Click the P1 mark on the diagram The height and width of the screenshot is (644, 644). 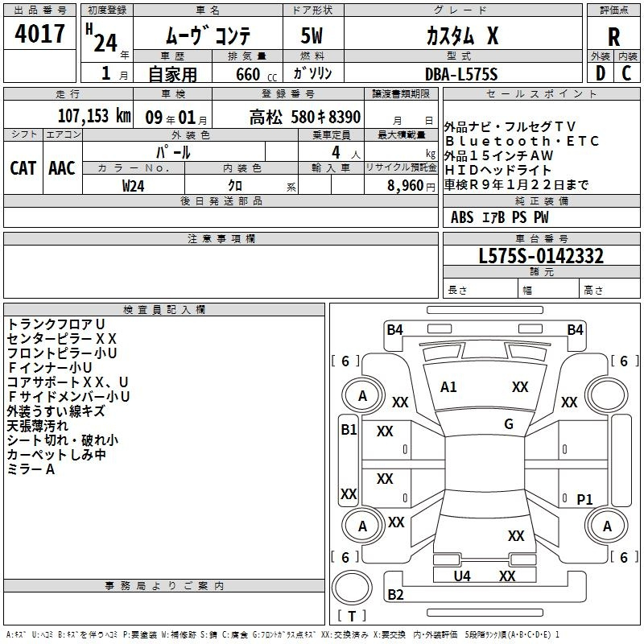(584, 499)
